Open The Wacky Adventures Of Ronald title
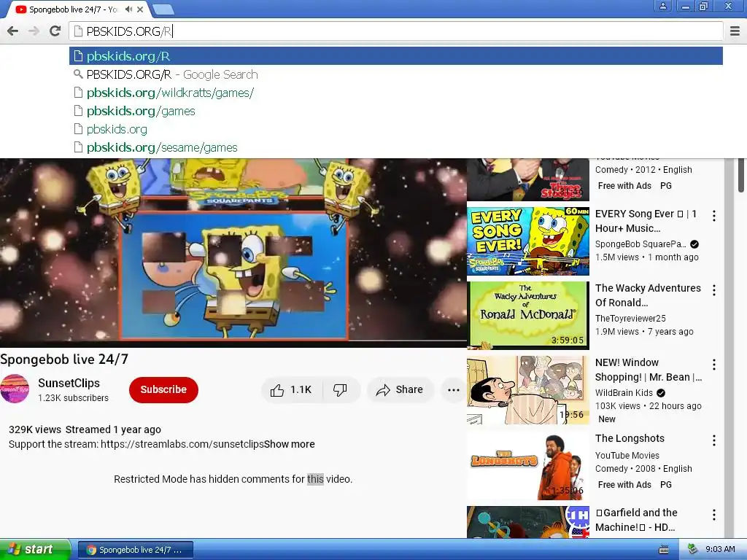 [648, 295]
